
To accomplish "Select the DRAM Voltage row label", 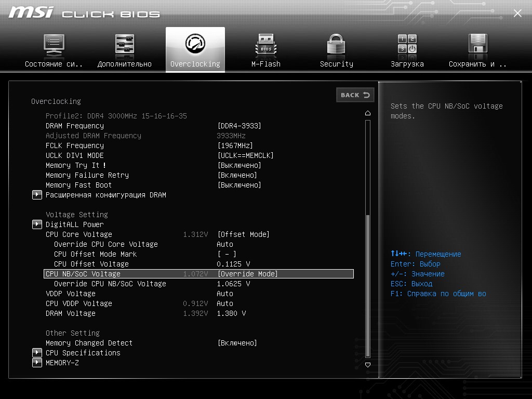I will pos(71,313).
